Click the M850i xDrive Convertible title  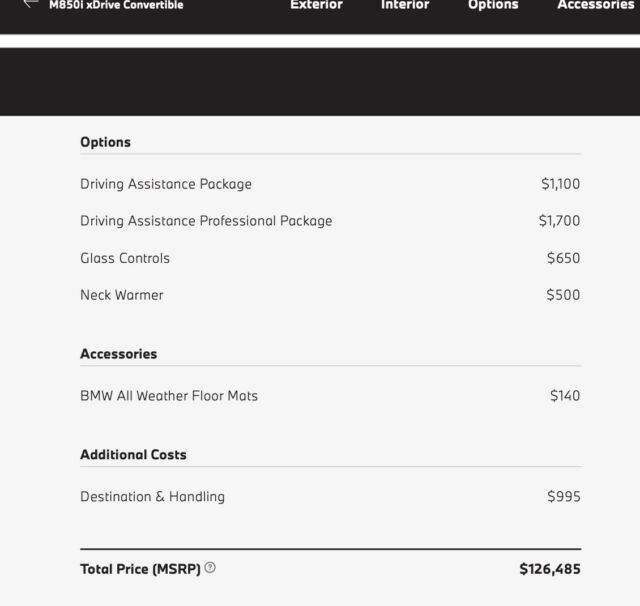click(x=116, y=5)
